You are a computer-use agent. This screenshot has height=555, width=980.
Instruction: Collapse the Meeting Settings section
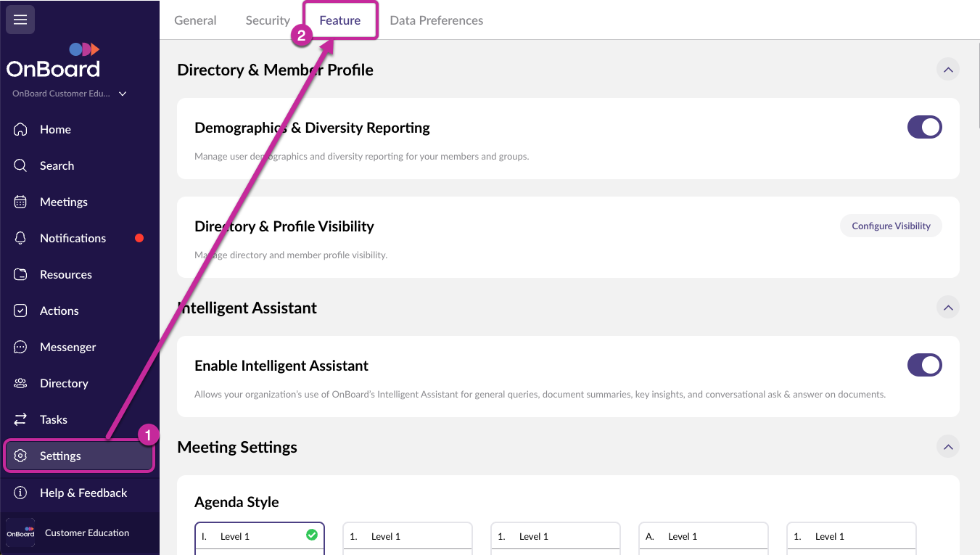click(947, 447)
